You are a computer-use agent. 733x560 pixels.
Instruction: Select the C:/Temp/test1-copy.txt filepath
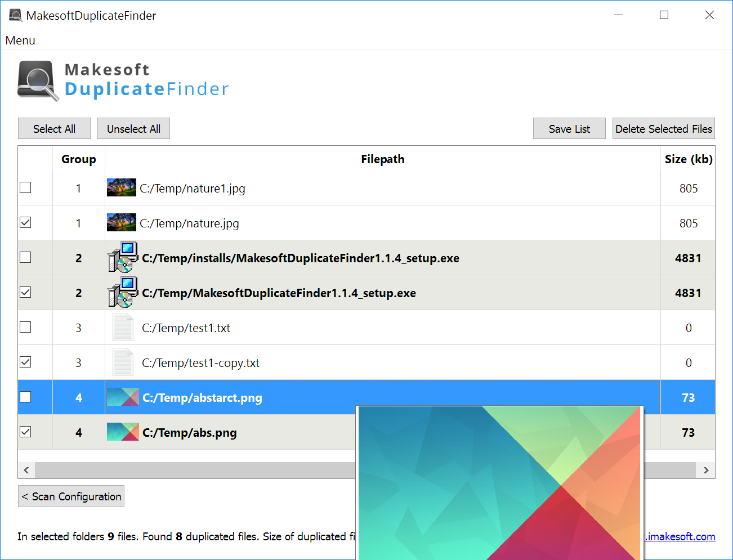click(200, 363)
